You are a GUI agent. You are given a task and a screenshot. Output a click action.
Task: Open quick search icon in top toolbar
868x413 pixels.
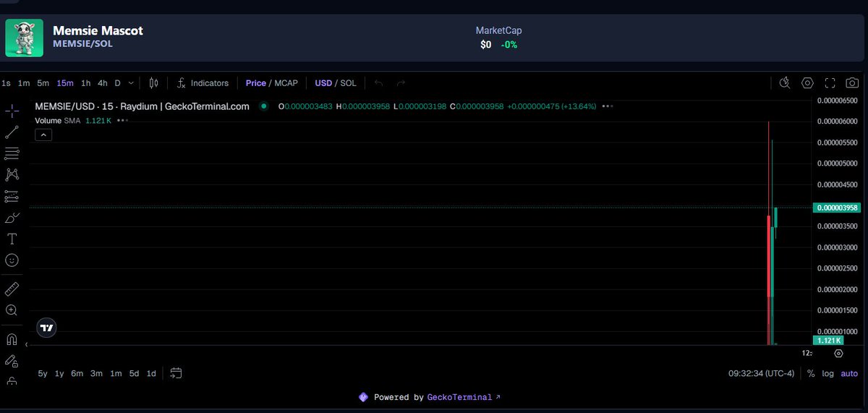coord(786,83)
